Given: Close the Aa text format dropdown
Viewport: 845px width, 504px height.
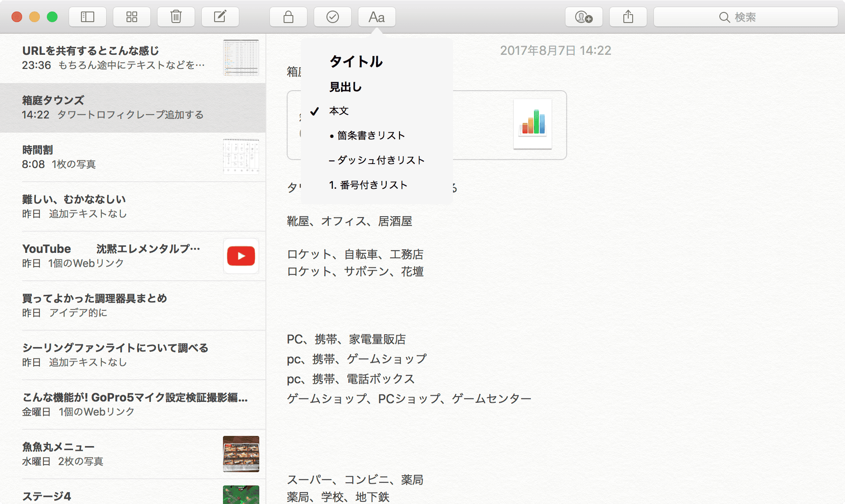Looking at the screenshot, I should [376, 17].
